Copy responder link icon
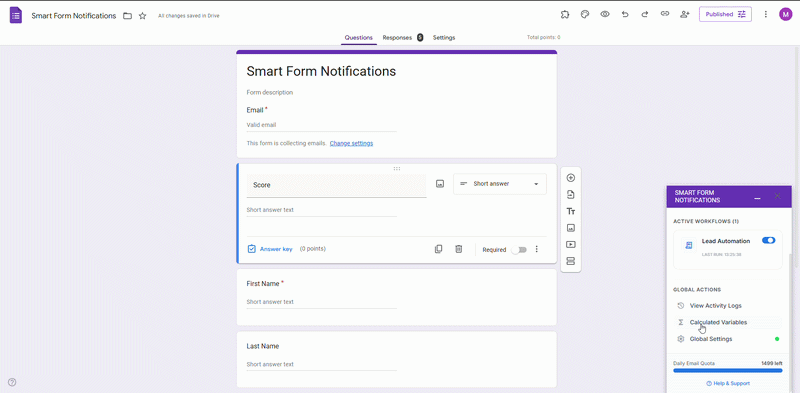This screenshot has height=393, width=800. click(x=664, y=14)
